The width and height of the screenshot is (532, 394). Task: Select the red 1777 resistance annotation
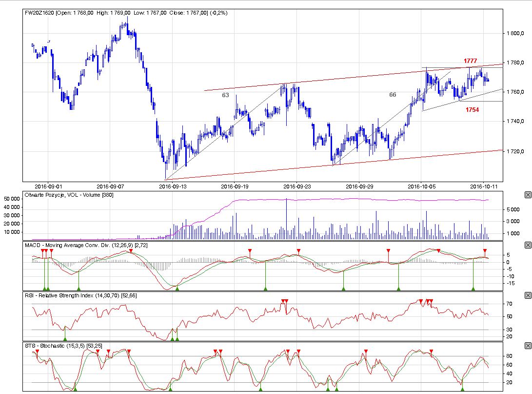pos(470,61)
